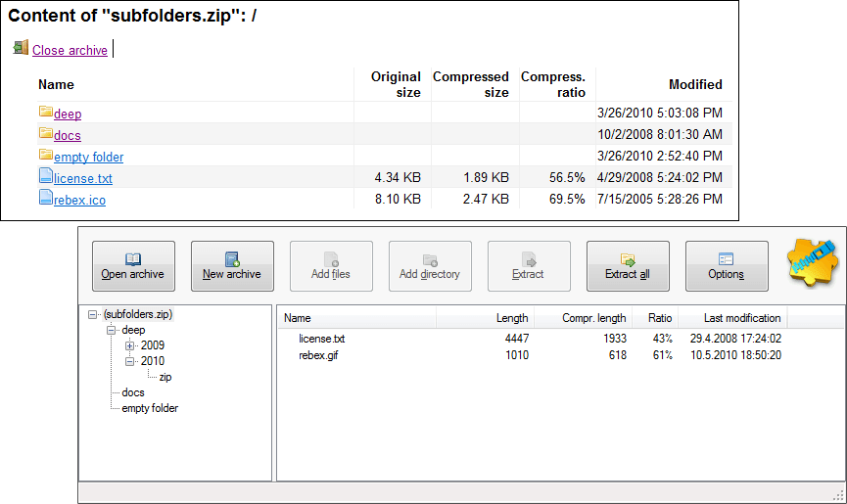Select the docs folder in the tree
The image size is (847, 504).
133,392
